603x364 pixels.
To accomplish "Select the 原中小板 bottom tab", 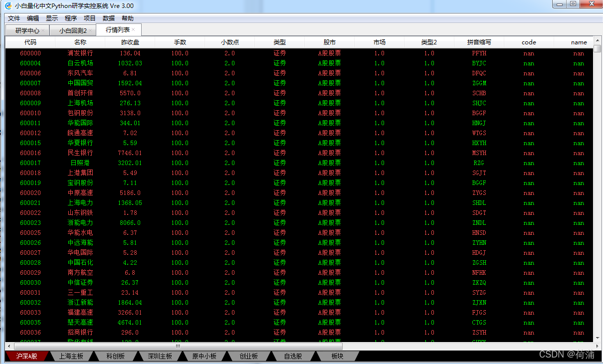I will click(204, 356).
